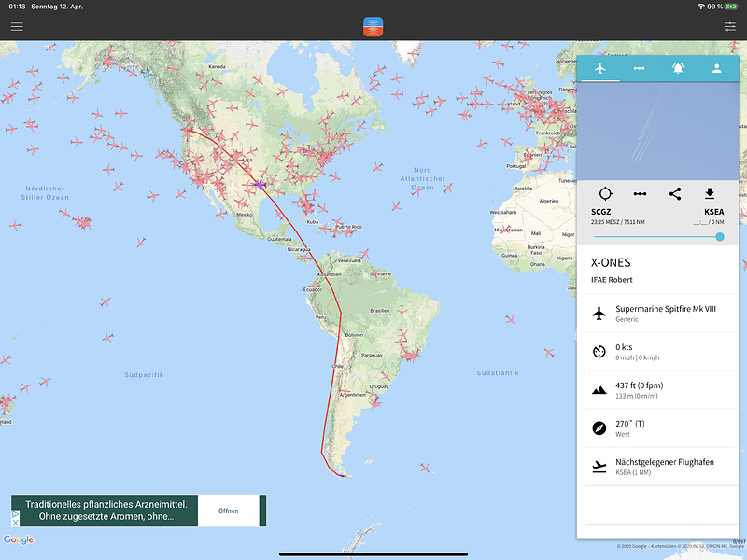Switch to the flight plan route tab
Screen dimensions: 747x560
tap(639, 68)
